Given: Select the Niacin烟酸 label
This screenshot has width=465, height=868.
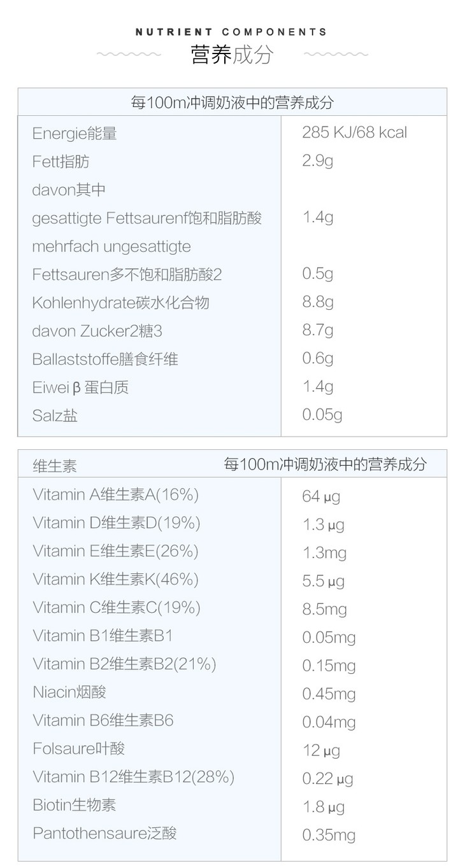Looking at the screenshot, I should [69, 692].
